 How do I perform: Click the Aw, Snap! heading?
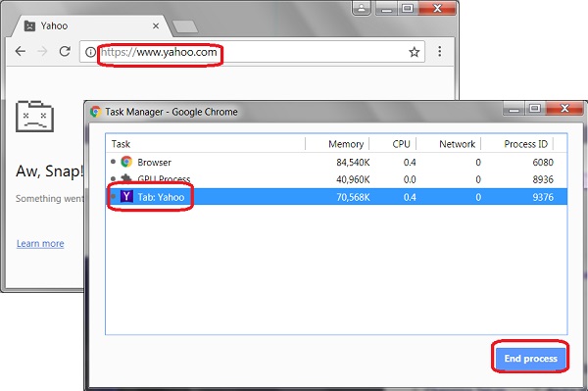click(49, 171)
